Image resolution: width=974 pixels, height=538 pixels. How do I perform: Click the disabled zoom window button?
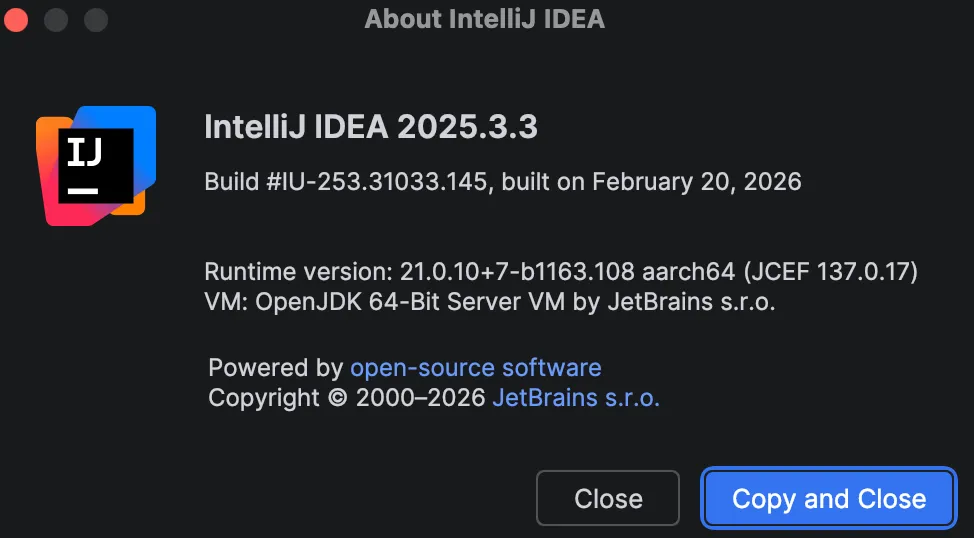click(x=95, y=19)
